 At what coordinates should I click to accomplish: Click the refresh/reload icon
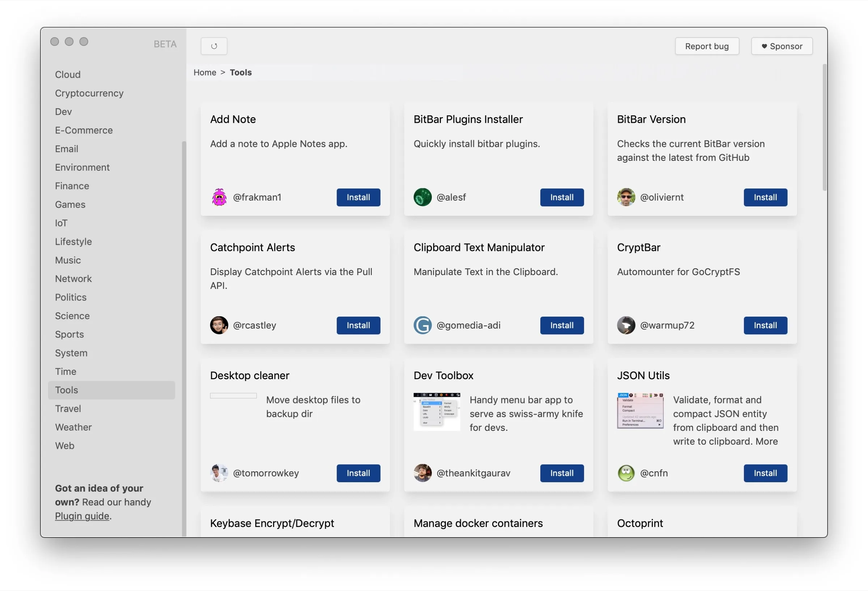coord(214,45)
